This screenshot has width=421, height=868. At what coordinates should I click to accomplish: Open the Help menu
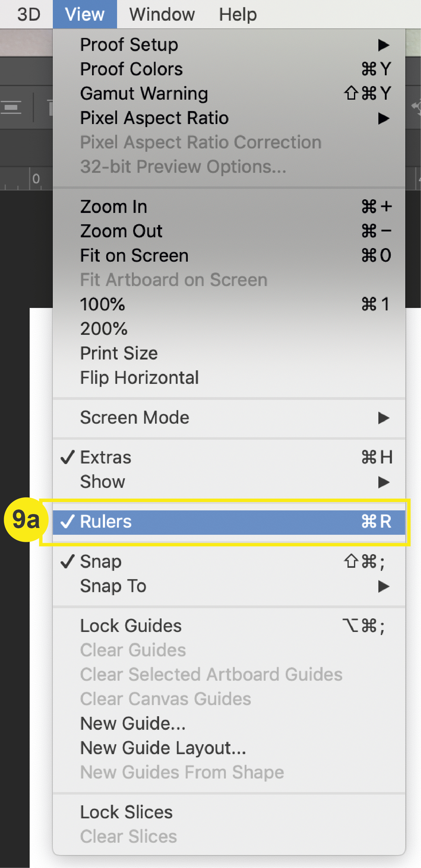tap(238, 14)
